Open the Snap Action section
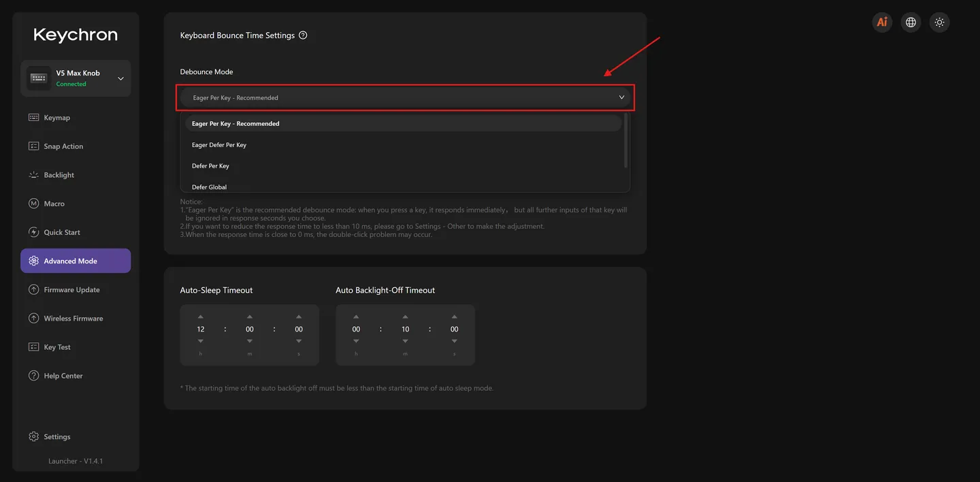 [x=76, y=146]
